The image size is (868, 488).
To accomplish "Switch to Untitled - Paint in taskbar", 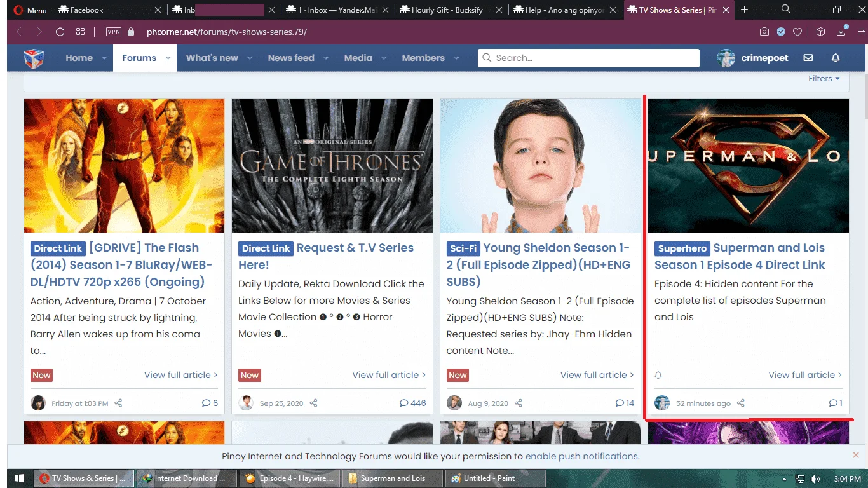I will pyautogui.click(x=495, y=478).
